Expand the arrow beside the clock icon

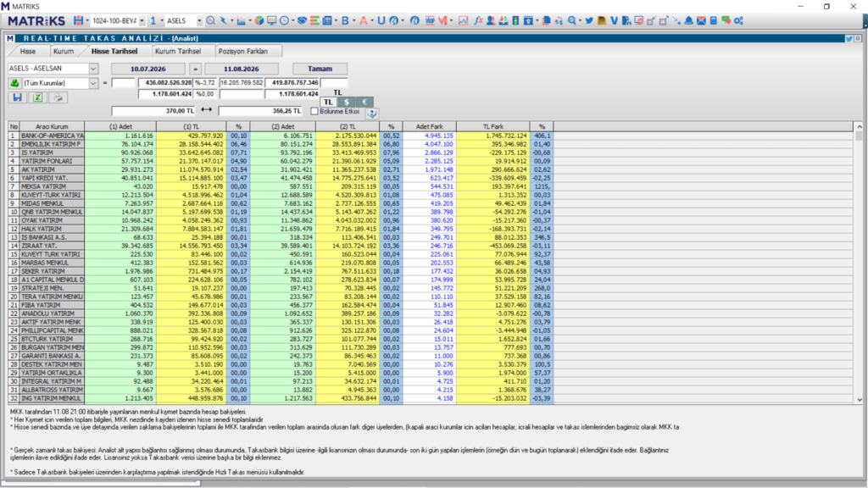coord(292,20)
